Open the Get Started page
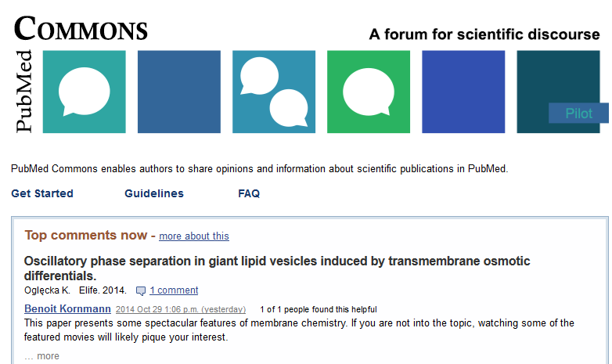612x364 pixels. [42, 193]
